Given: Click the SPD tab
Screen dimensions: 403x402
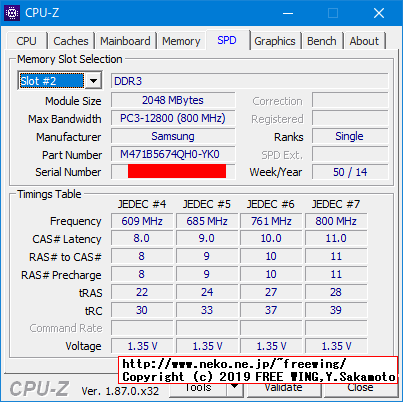Looking at the screenshot, I should coord(227,40).
